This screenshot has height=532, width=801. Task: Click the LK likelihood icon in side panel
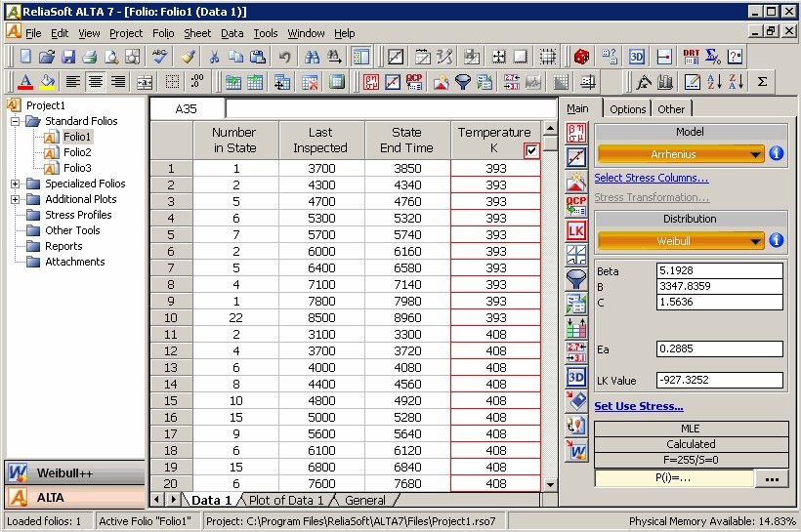tap(576, 230)
